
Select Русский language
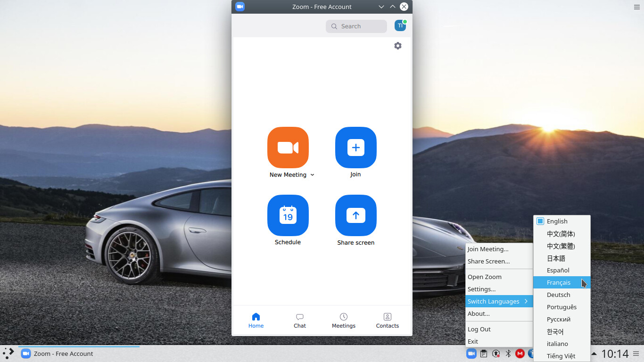point(561,319)
